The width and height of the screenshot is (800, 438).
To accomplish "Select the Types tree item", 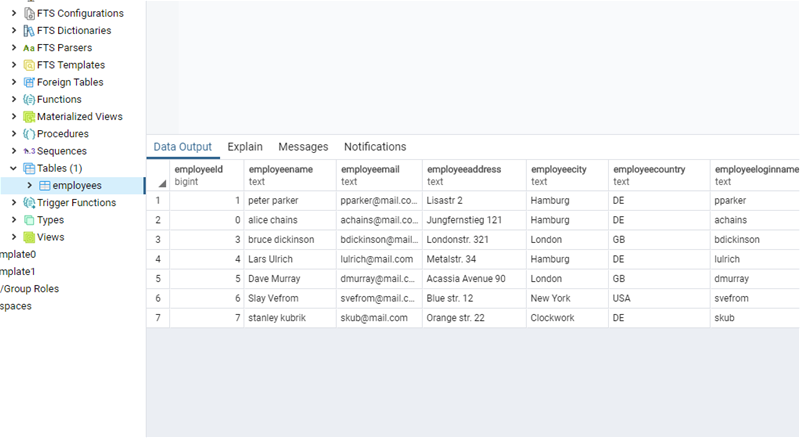I will point(50,220).
